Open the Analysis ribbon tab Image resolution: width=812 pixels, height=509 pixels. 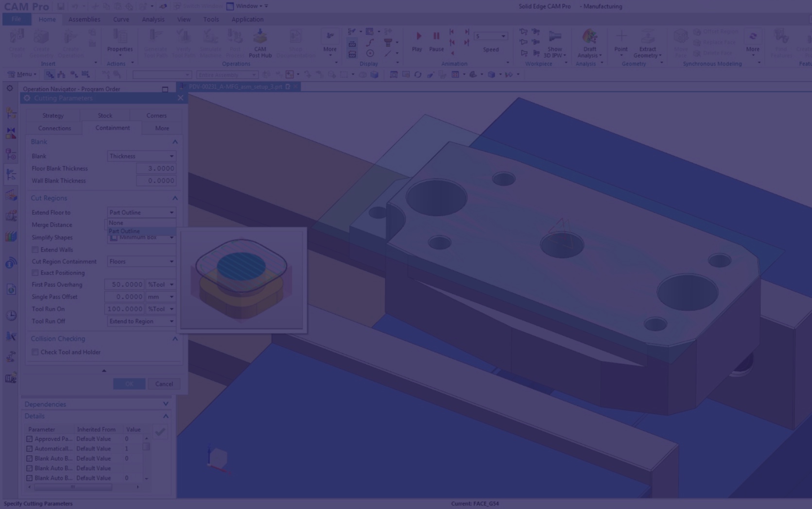[153, 19]
